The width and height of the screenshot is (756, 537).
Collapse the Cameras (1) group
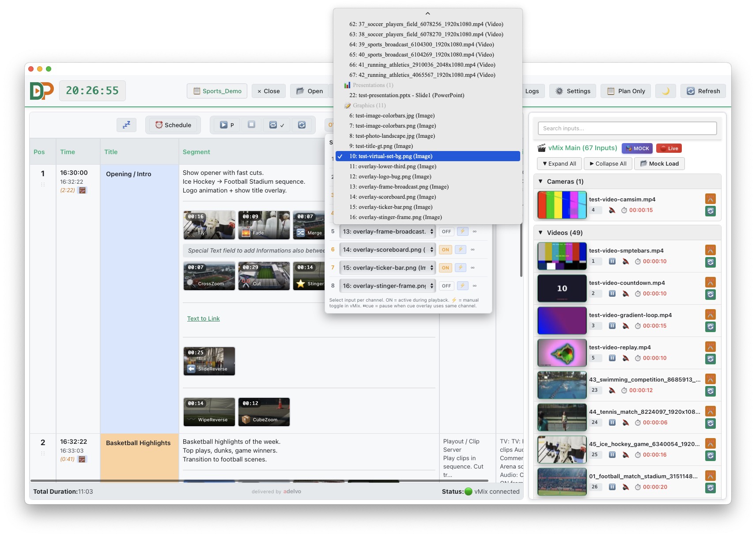click(x=541, y=182)
